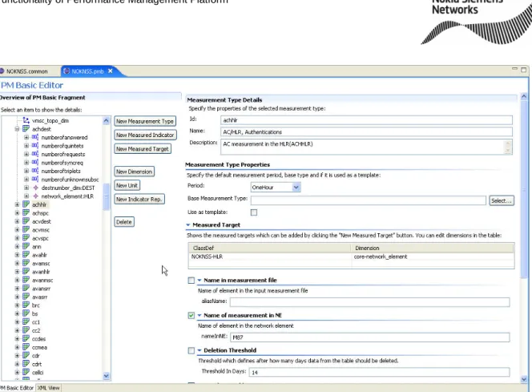This screenshot has width=532, height=392.
Task: Click the Delete button
Action: tap(124, 222)
